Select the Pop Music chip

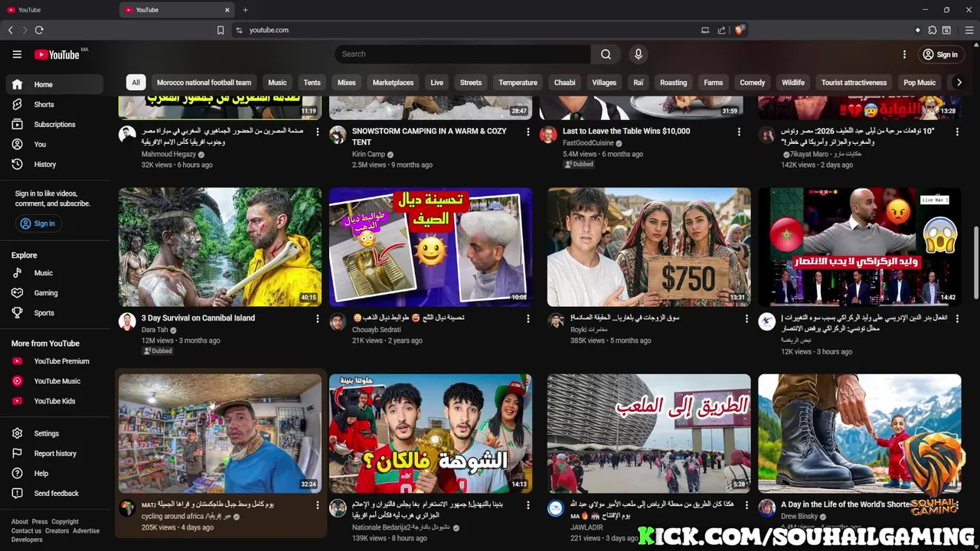click(x=920, y=83)
